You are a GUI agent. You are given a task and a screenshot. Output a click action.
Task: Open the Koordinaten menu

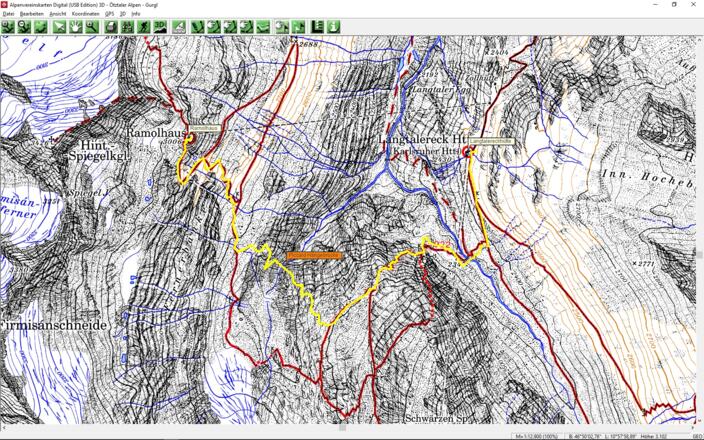[85, 14]
